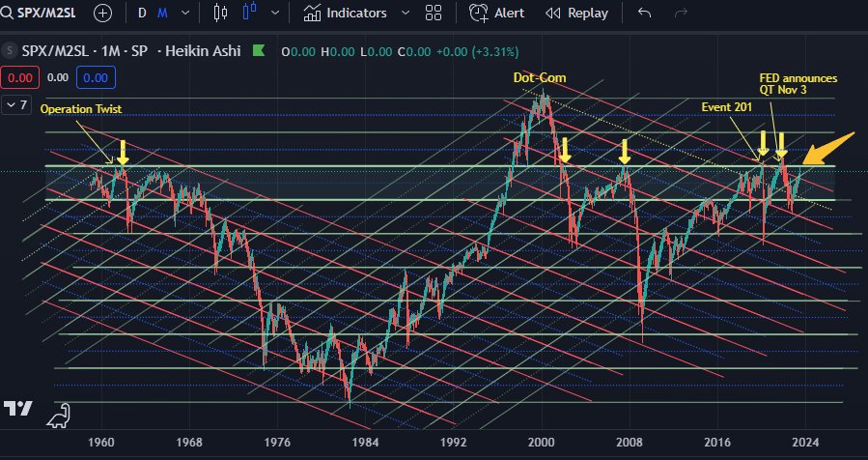This screenshot has height=460, width=868.
Task: Click the blue 0.00 buy price box
Action: (x=96, y=77)
